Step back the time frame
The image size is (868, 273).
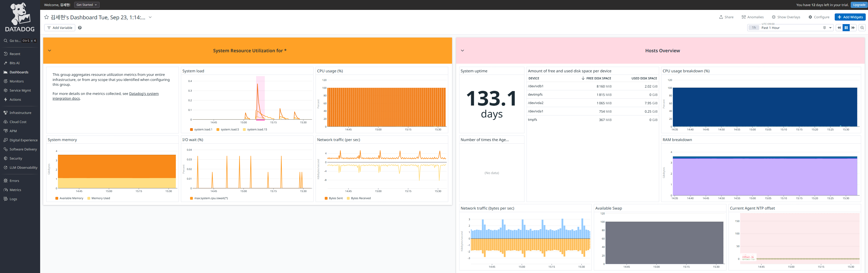839,28
